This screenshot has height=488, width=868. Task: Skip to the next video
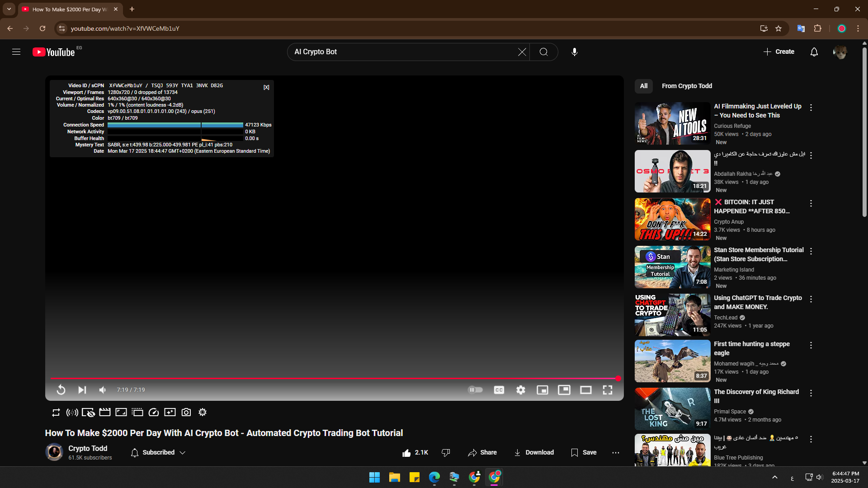(82, 390)
